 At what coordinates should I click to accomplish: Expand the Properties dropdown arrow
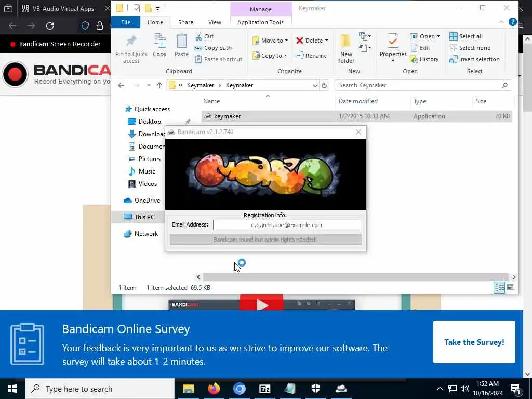coord(393,61)
